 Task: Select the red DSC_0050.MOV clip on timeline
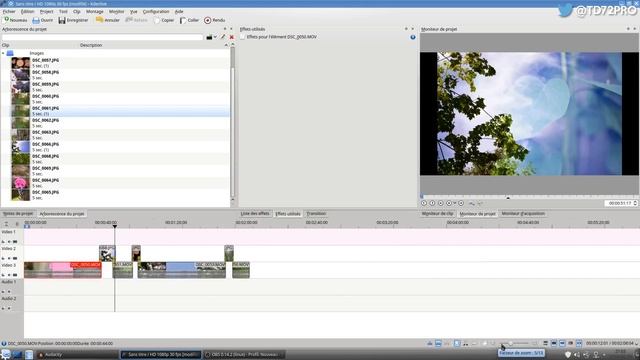tap(62, 270)
